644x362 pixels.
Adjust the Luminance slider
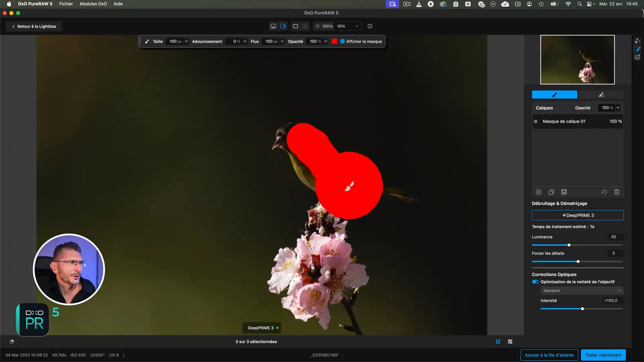[x=569, y=245]
